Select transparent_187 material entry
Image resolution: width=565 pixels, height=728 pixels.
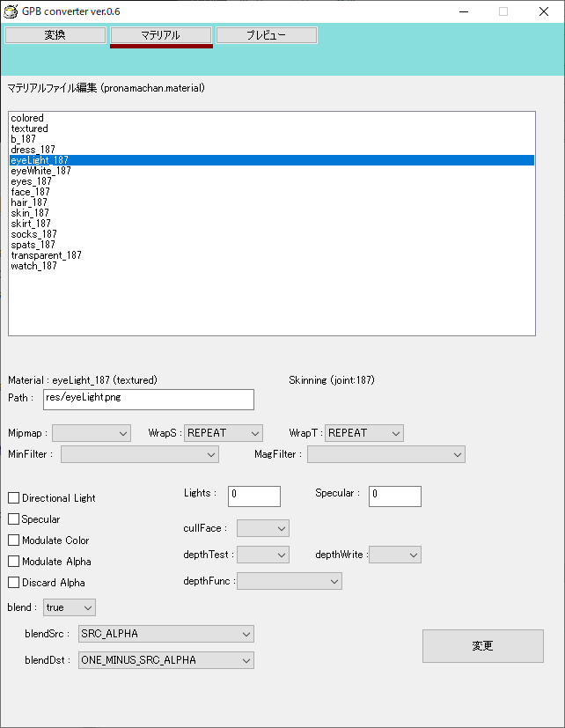(46, 255)
